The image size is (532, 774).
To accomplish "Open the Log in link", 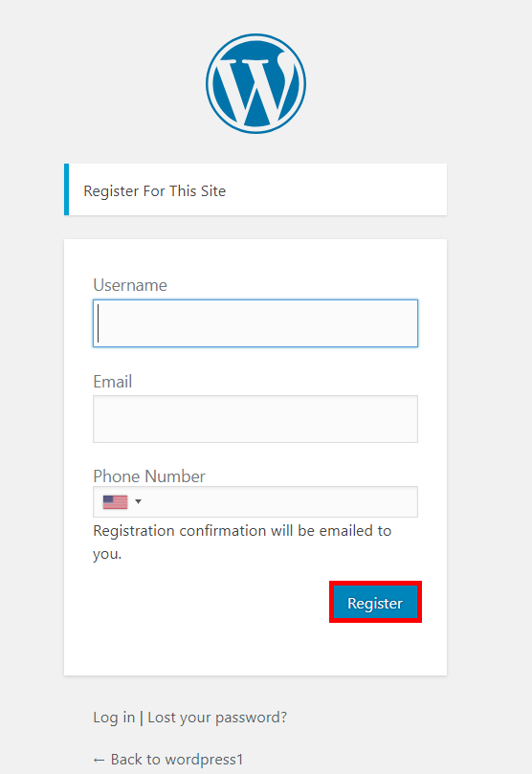I will 114,718.
